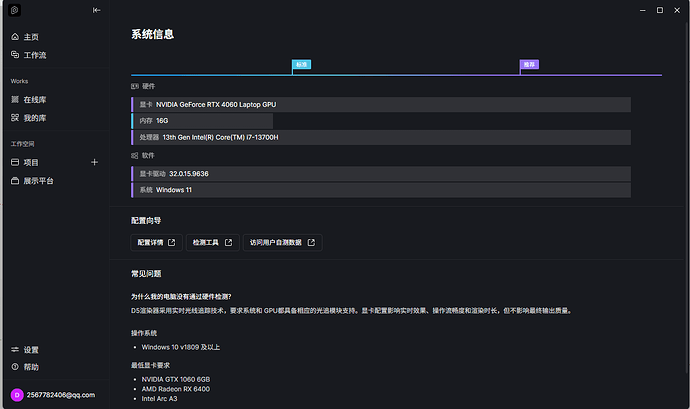Click question 为什么我的电脑没有通过硬件检测?
Viewport: 690px width, 409px height.
coord(181,297)
